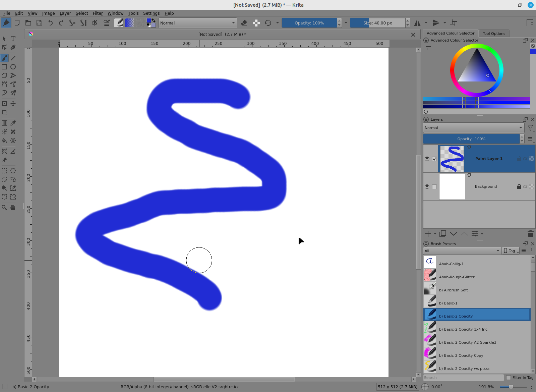Select the Crop tool in toolbox
The height and width of the screenshot is (392, 536).
point(4,112)
